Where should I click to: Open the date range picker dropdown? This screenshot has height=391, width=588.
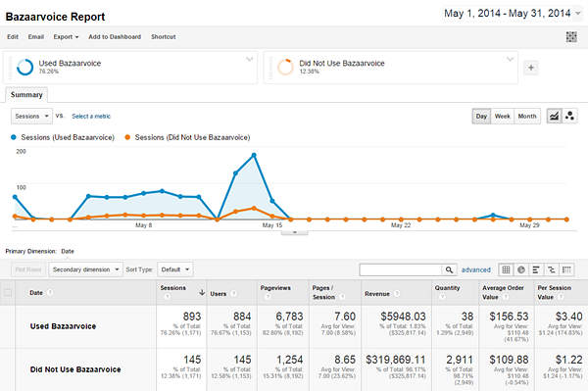pyautogui.click(x=578, y=14)
